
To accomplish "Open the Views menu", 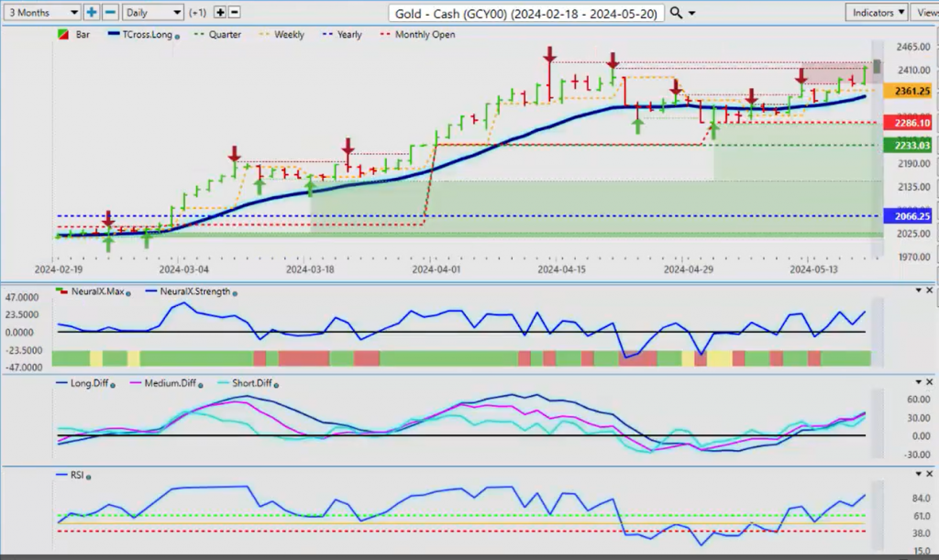I will 924,12.
